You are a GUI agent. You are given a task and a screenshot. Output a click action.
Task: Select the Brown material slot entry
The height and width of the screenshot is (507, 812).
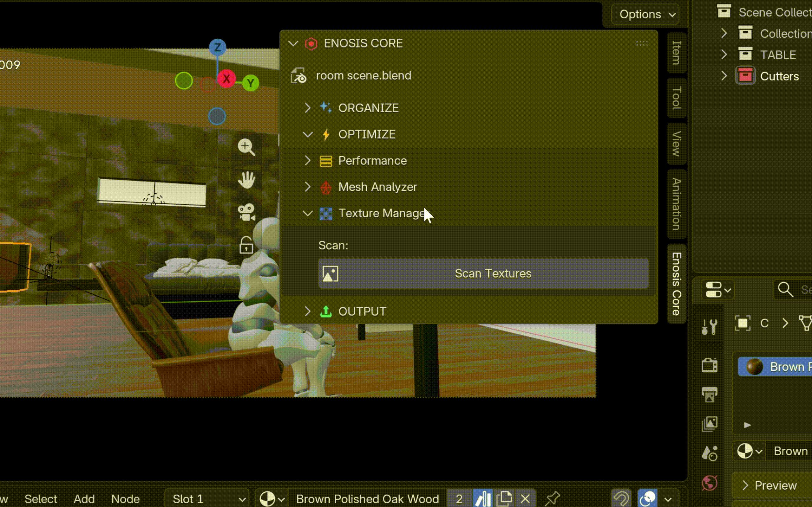(x=775, y=367)
